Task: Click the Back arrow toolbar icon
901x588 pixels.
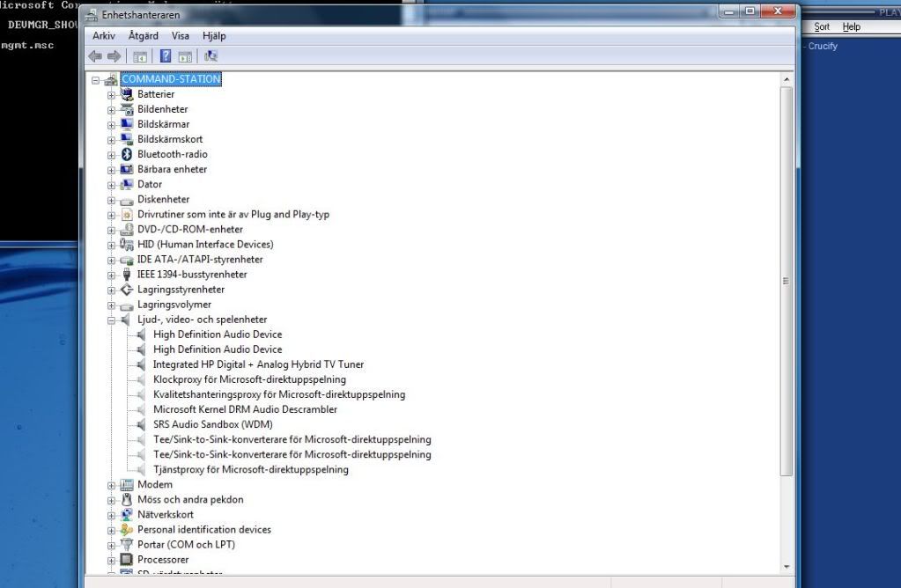Action: point(95,56)
